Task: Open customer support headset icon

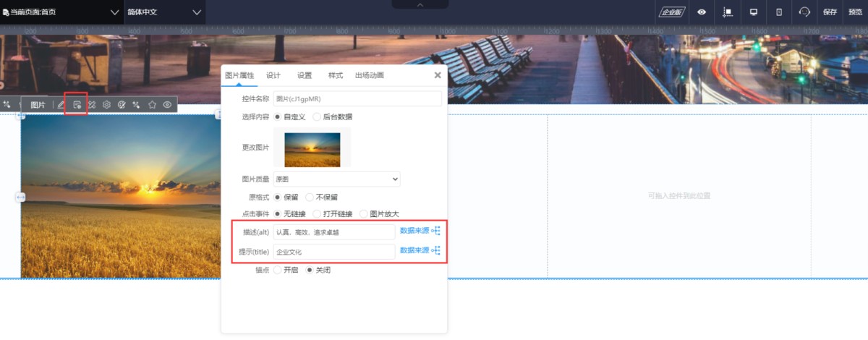Action: pyautogui.click(x=804, y=12)
